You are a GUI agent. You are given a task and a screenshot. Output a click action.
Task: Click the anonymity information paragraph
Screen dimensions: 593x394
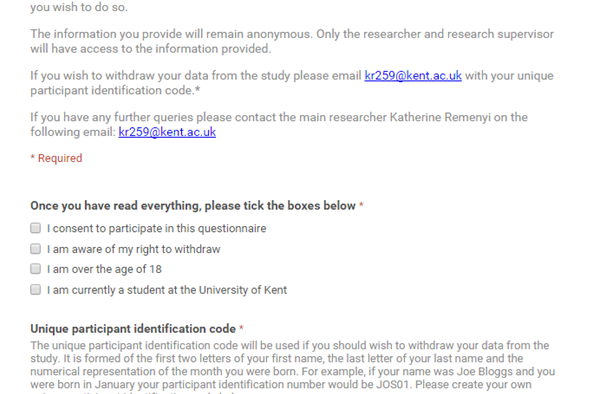point(292,41)
